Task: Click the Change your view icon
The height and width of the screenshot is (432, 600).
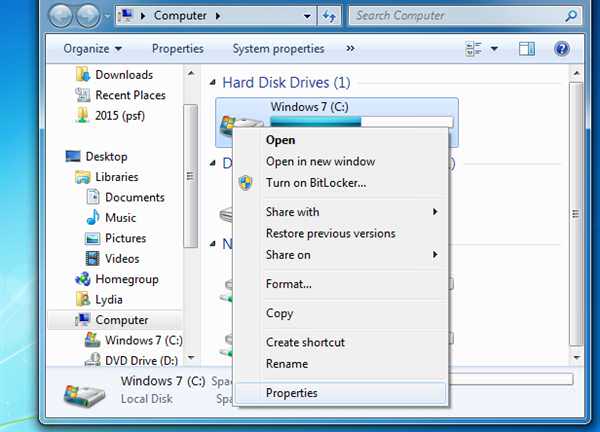Action: point(473,49)
